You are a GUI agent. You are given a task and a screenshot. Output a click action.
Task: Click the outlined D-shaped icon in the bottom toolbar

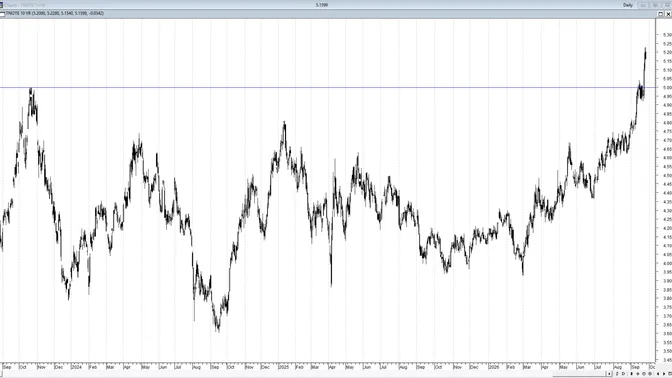click(x=624, y=374)
